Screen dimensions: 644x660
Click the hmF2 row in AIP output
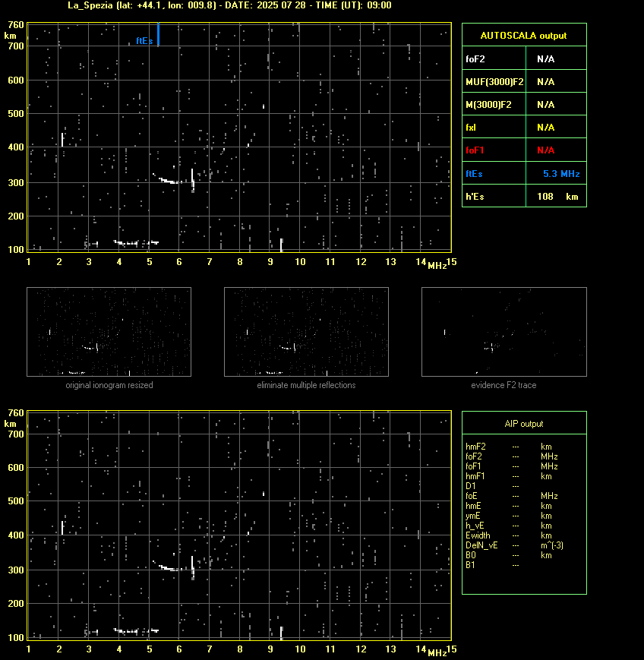(513, 447)
